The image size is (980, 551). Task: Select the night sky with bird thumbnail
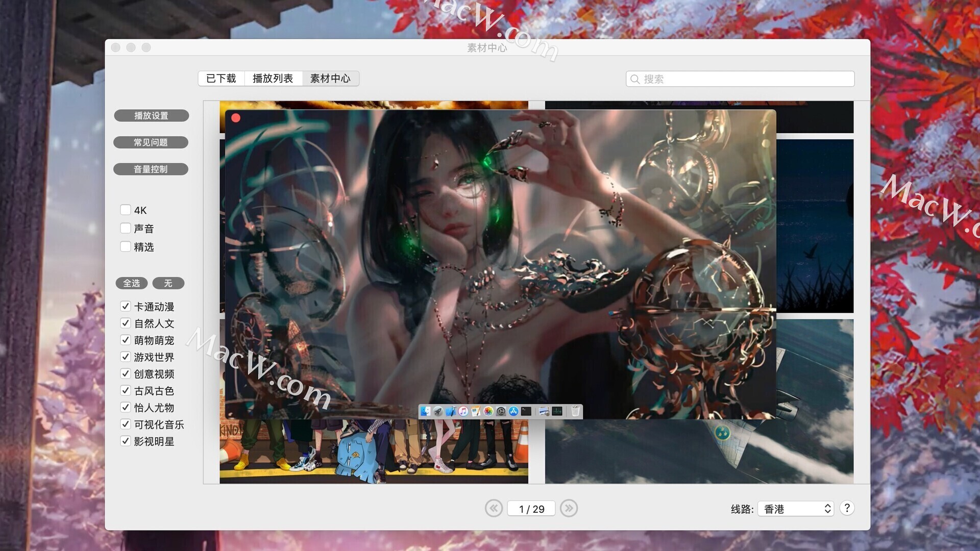[815, 226]
